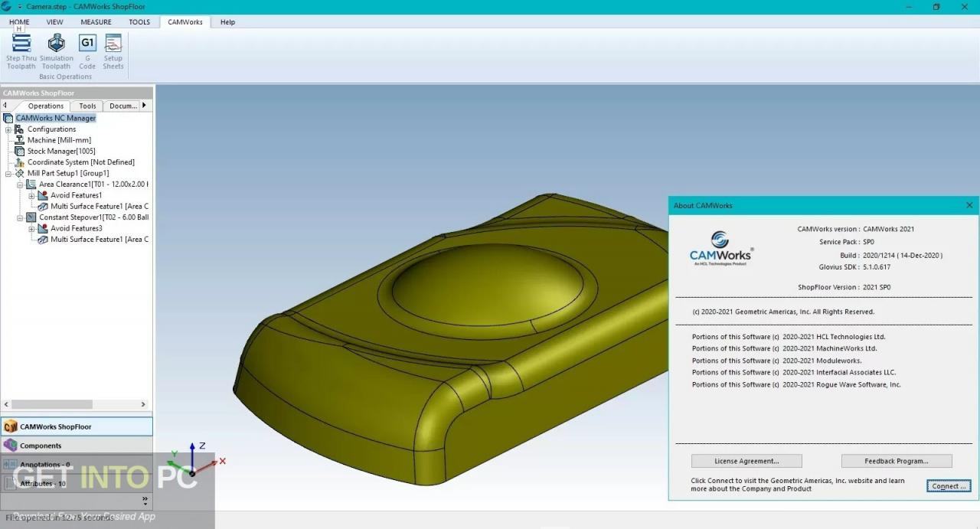Select the Coordinate System [Not Defined] icon
Image resolution: width=980 pixels, height=529 pixels.
pyautogui.click(x=20, y=162)
